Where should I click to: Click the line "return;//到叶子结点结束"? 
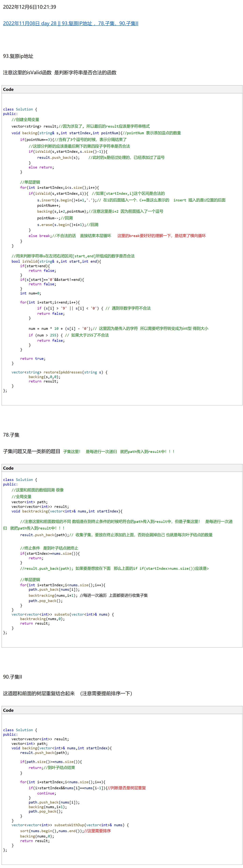tap(52, 768)
